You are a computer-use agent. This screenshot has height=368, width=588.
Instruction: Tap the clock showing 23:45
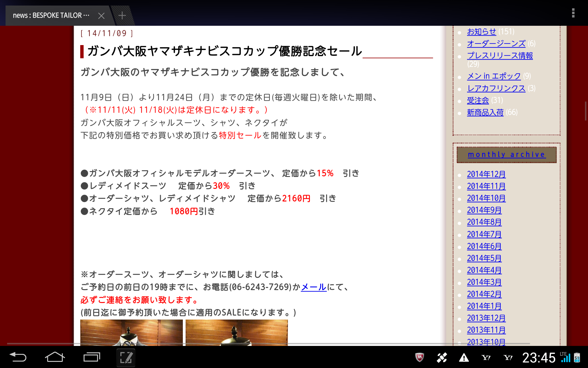tap(538, 358)
